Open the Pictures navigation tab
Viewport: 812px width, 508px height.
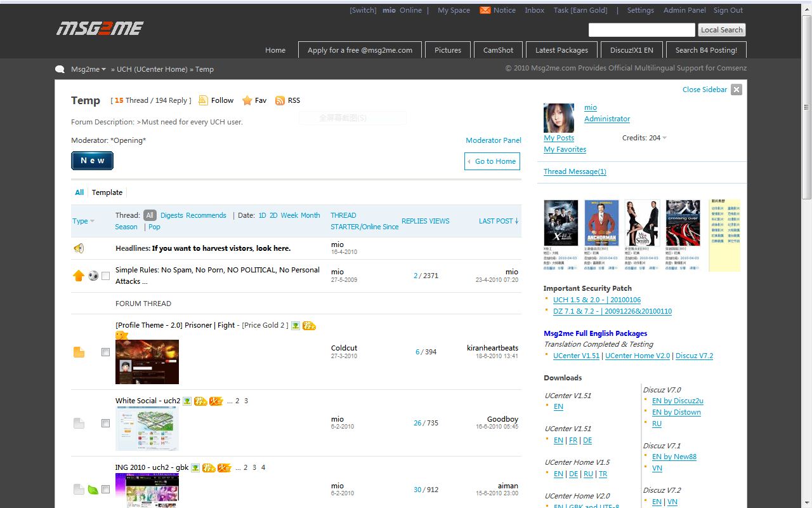click(448, 50)
